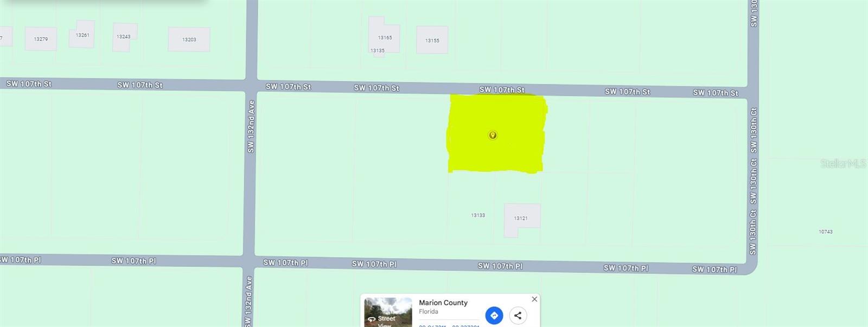Click the yellow map pin marker
This screenshot has height=327, width=868.
tap(493, 135)
